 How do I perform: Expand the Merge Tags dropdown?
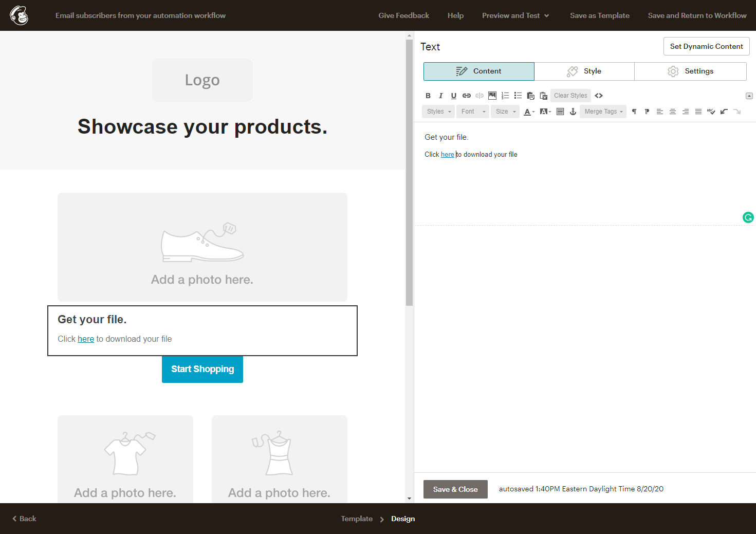point(603,112)
